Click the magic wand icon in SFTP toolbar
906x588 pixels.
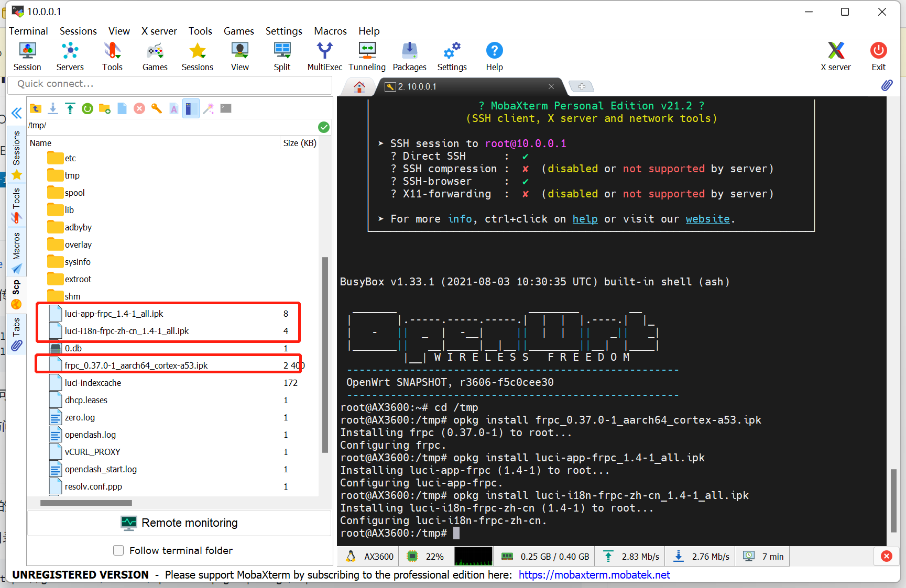pos(209,108)
